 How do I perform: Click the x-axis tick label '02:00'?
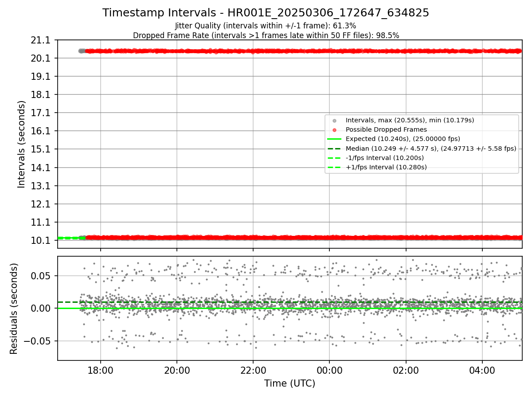click(x=406, y=370)
